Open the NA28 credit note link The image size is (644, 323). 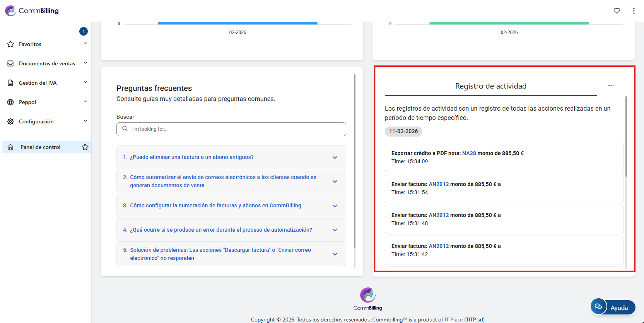[469, 153]
